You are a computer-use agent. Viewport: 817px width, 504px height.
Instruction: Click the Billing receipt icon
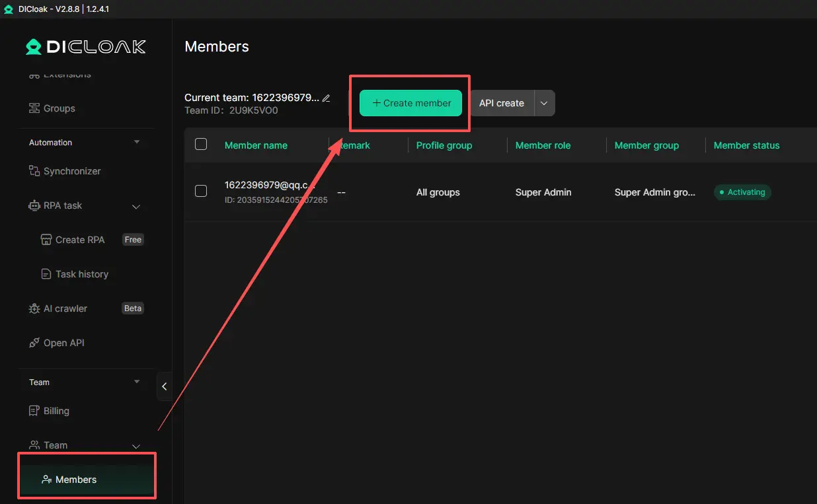pyautogui.click(x=34, y=411)
